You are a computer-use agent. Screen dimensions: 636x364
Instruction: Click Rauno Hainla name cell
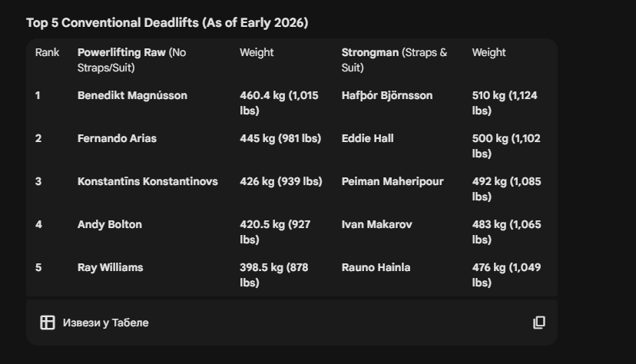click(x=376, y=267)
